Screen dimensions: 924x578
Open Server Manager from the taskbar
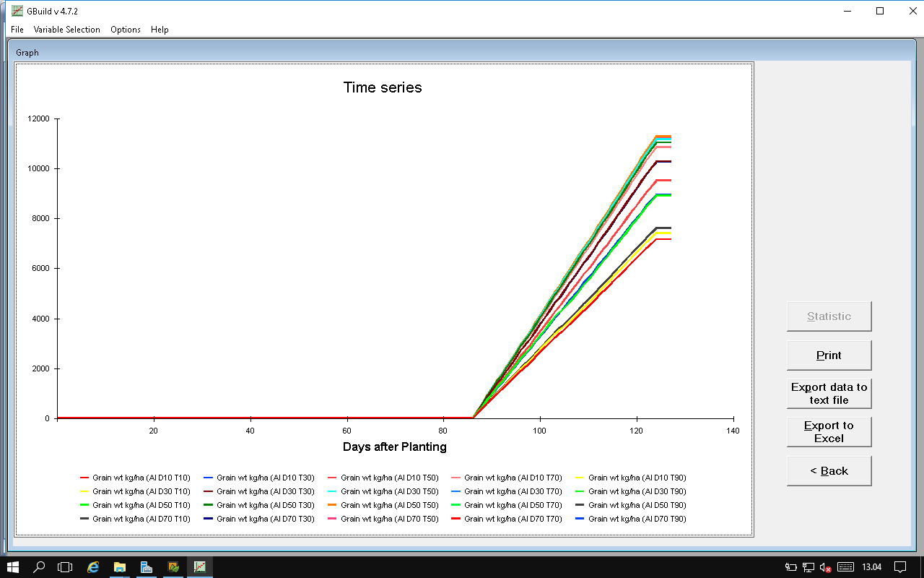[147, 567]
